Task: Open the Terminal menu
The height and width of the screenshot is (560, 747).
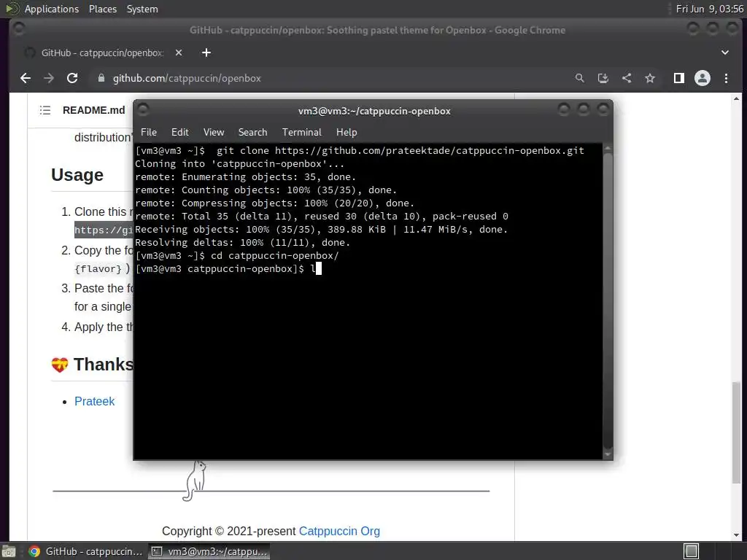Action: tap(301, 132)
